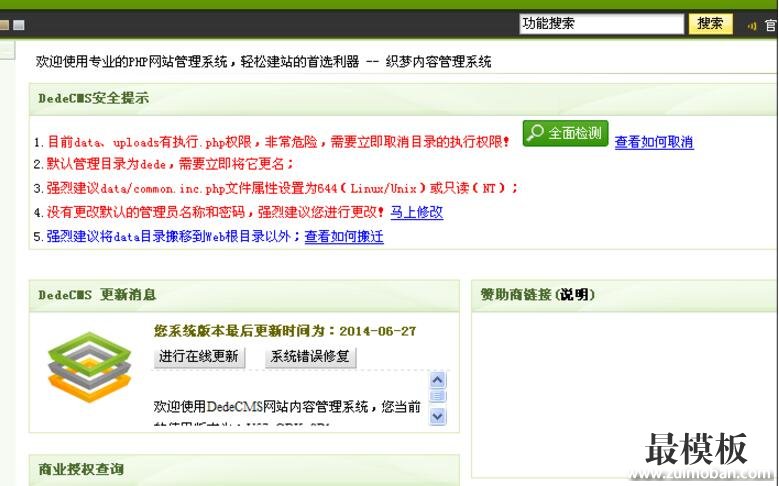Click warning about common.inc.php file attributes 644
779x486 pixels.
click(282, 188)
